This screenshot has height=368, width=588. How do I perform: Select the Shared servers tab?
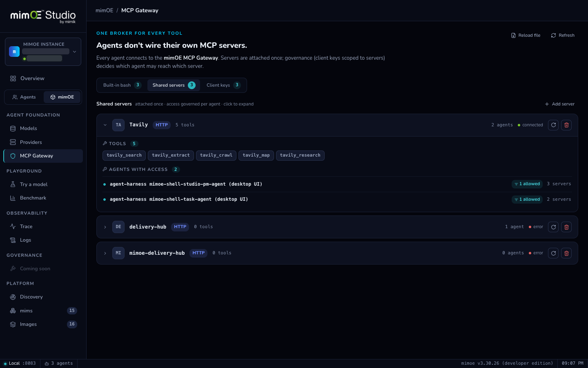[x=174, y=85]
